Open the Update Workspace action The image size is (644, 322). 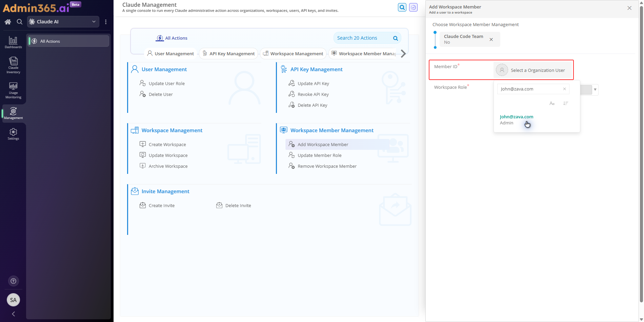click(x=168, y=155)
